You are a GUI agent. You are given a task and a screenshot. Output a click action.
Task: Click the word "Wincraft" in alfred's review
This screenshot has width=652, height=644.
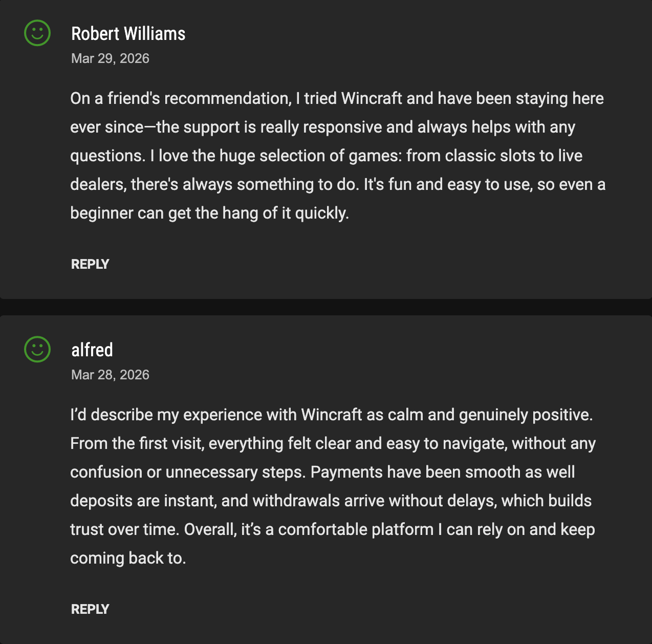click(x=332, y=415)
